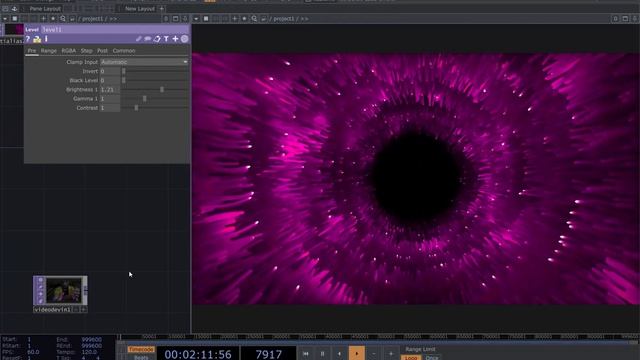Viewport: 640px width, 360px height.
Task: Click the frame counter showing 7917
Action: click(268, 354)
